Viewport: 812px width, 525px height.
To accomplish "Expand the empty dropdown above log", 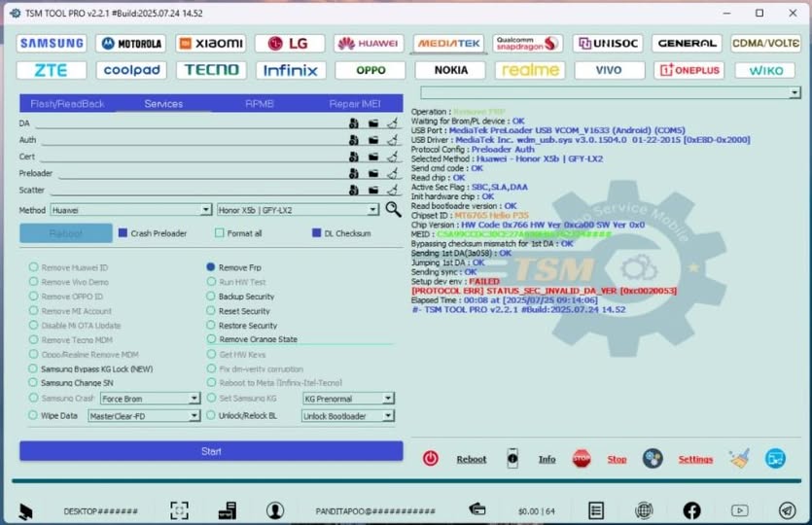I will point(611,92).
